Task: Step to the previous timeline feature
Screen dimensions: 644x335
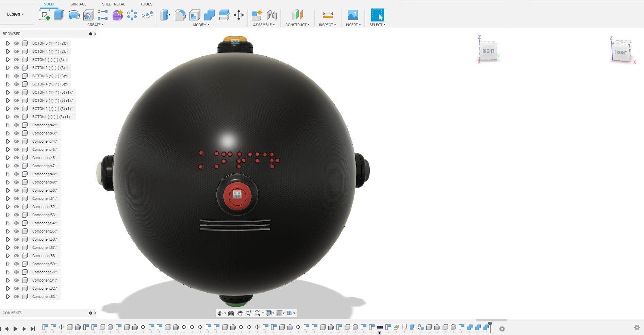Action: click(7, 329)
